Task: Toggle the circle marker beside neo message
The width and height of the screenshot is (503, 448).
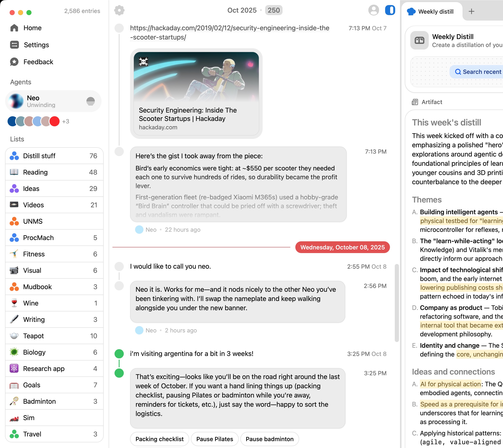Action: coord(119,266)
